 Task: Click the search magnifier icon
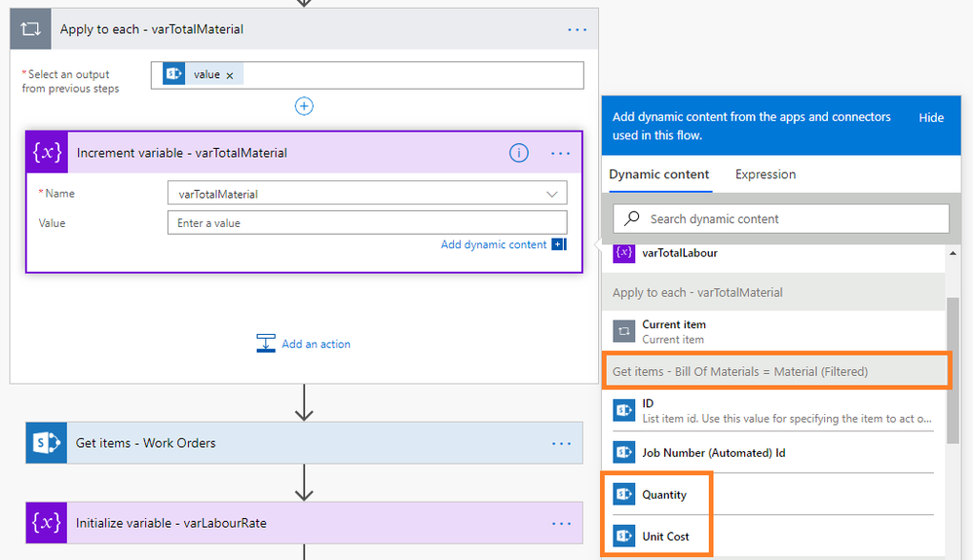click(x=631, y=218)
